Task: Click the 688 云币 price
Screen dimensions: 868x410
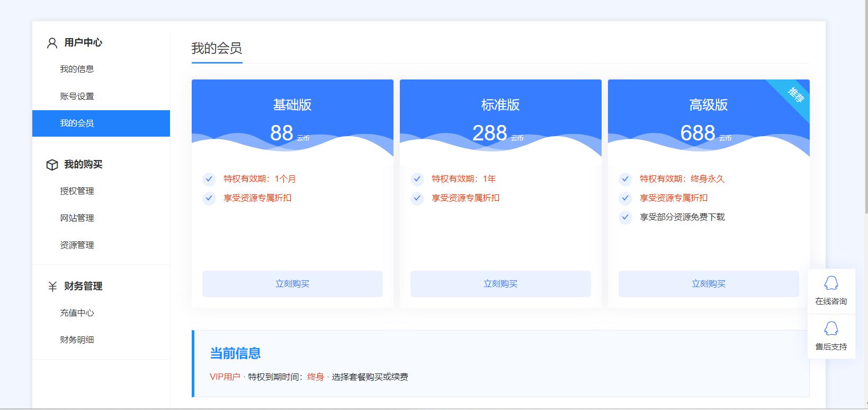Action: click(x=706, y=133)
